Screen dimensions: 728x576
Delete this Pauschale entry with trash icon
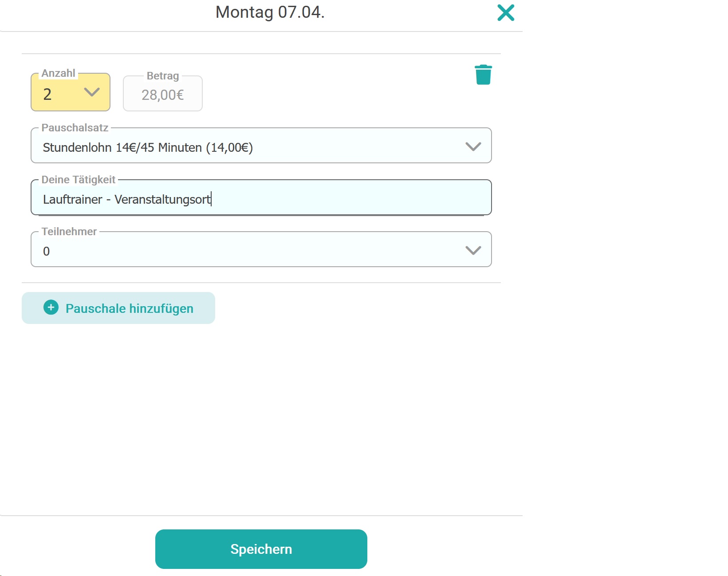click(x=483, y=75)
